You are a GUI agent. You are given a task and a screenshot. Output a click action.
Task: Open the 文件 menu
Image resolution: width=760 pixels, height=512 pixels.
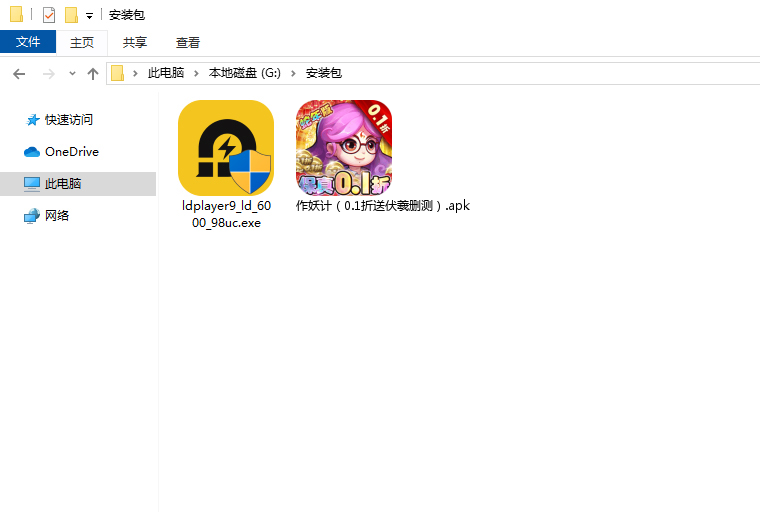click(28, 42)
